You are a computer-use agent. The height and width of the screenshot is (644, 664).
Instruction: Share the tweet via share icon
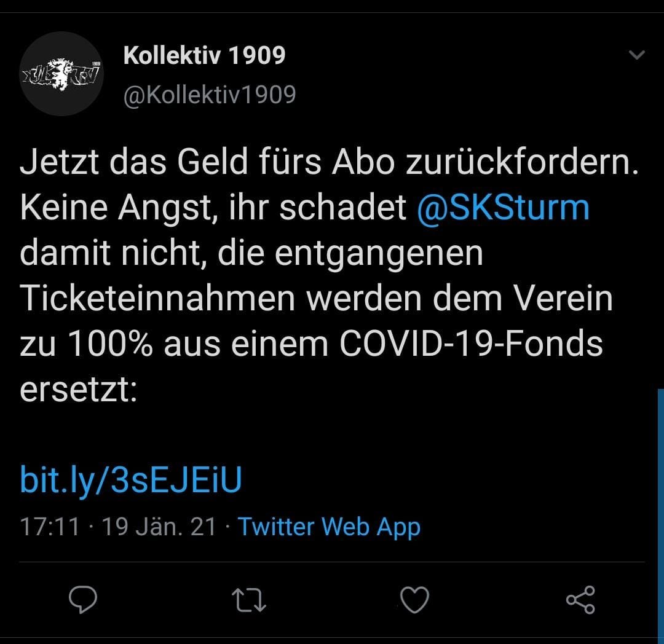[x=580, y=600]
